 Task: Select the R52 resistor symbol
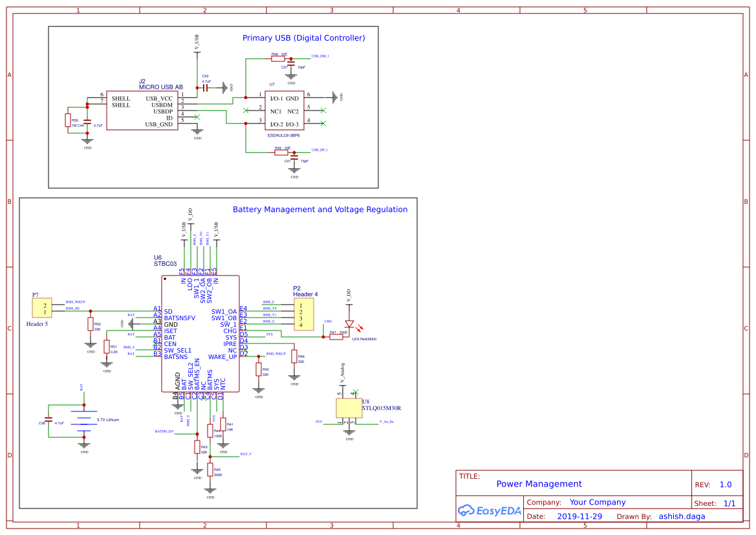point(90,323)
